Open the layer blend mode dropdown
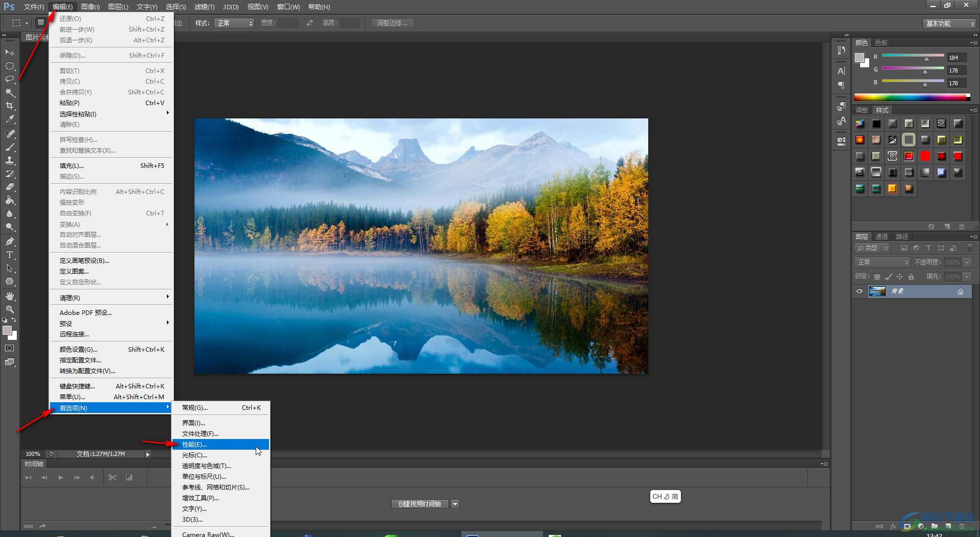 882,262
